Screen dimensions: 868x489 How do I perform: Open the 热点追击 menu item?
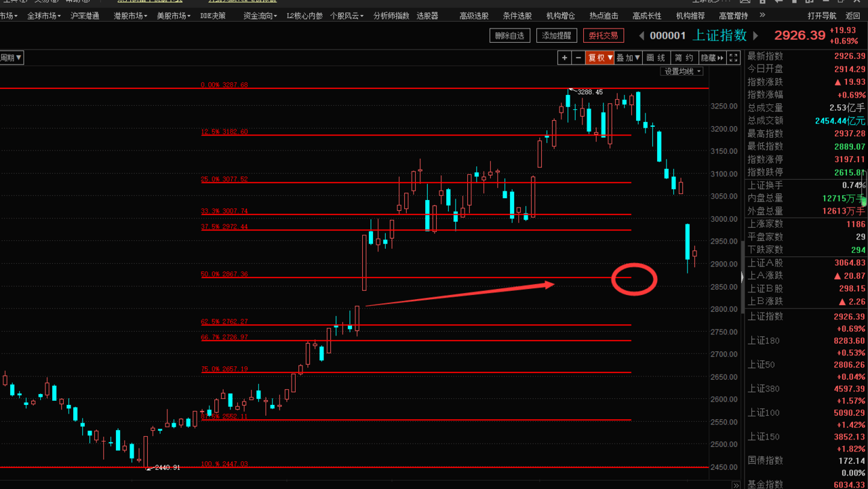[x=604, y=16]
